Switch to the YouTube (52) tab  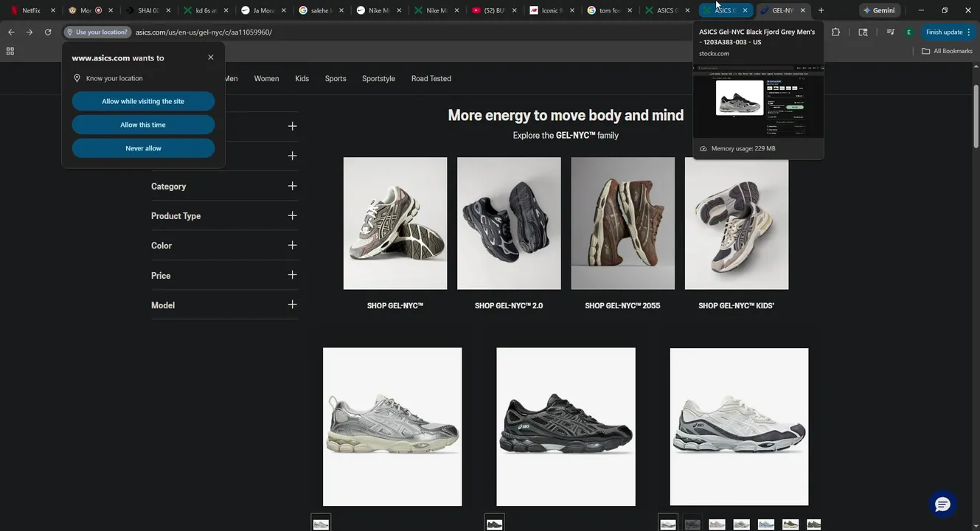coord(493,10)
